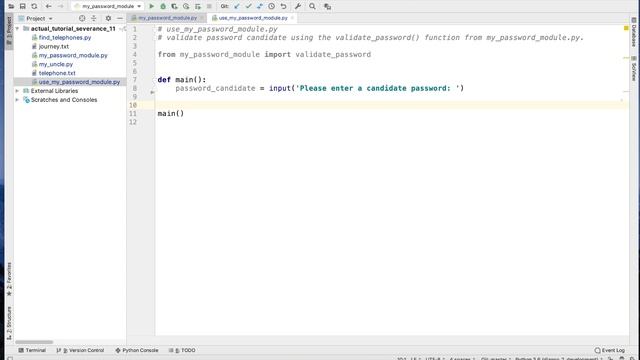
Task: Click the rightmost toolbar icon after the magnifier
Action: tap(327, 6)
